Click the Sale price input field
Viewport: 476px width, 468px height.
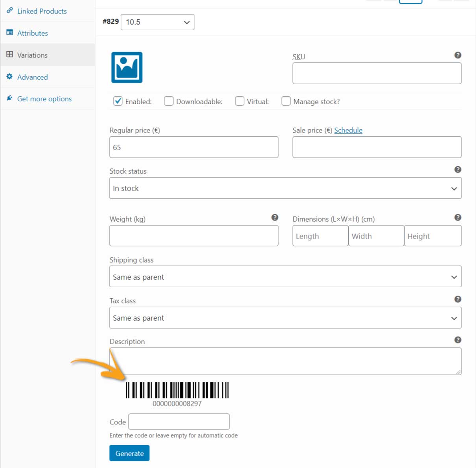(x=377, y=147)
